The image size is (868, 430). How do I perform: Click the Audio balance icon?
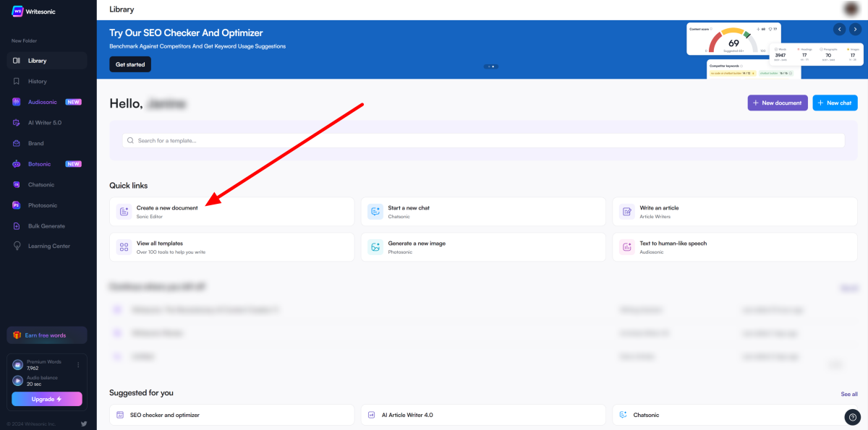pos(18,381)
